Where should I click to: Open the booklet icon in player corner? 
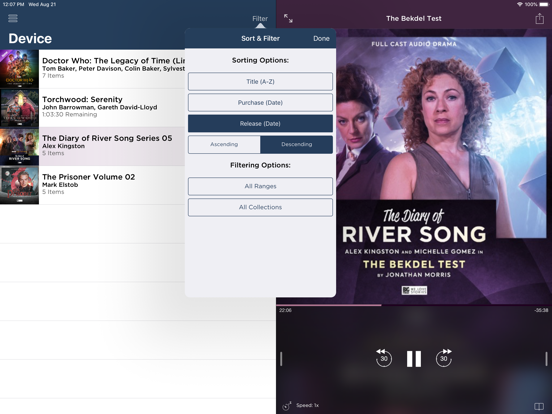point(539,406)
